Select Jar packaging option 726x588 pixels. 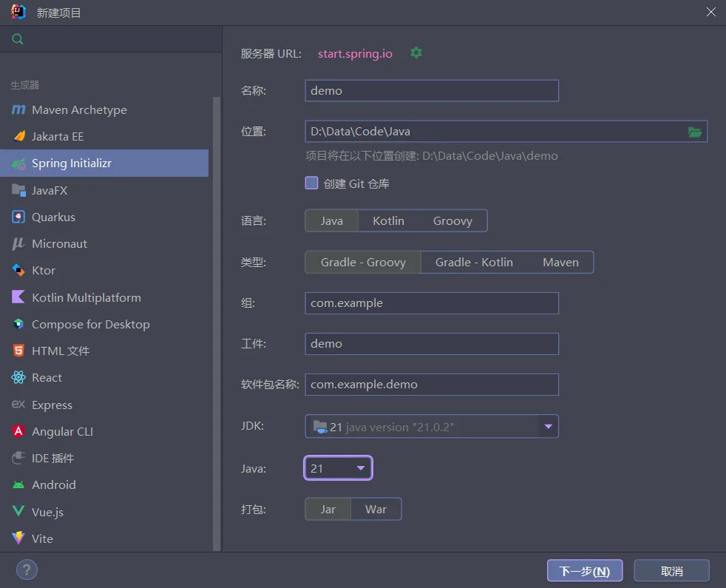tap(328, 509)
